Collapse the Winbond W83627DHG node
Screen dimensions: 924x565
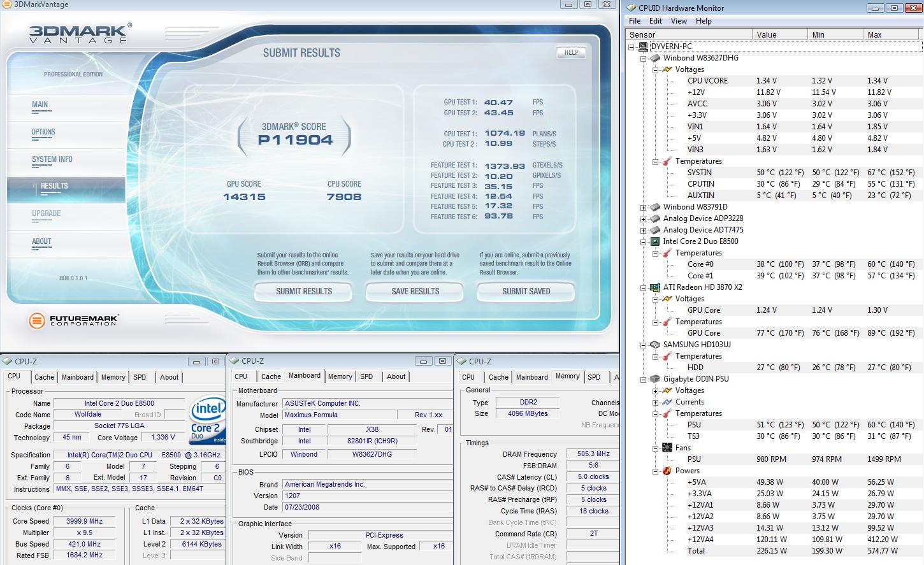point(643,58)
